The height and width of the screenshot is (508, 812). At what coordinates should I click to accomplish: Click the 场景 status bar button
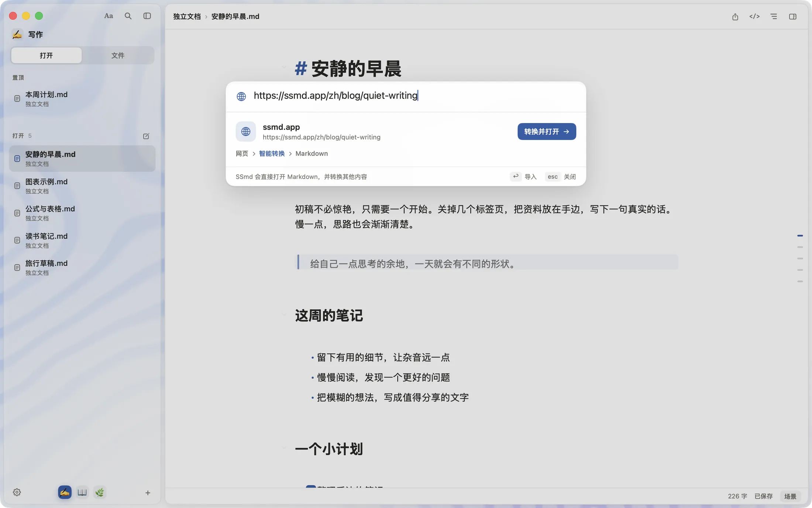(790, 496)
